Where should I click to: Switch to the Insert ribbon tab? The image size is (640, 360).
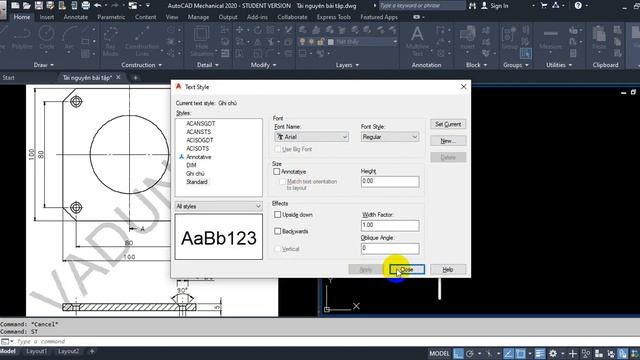tap(47, 17)
